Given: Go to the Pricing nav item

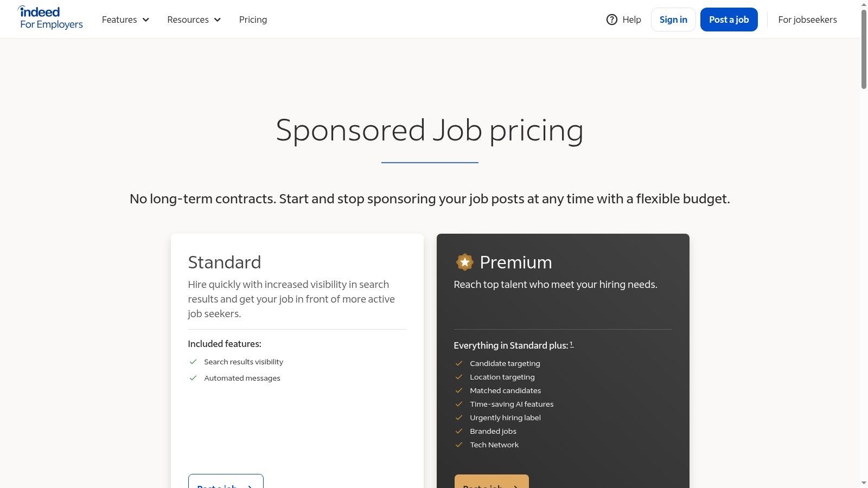Looking at the screenshot, I should [253, 20].
